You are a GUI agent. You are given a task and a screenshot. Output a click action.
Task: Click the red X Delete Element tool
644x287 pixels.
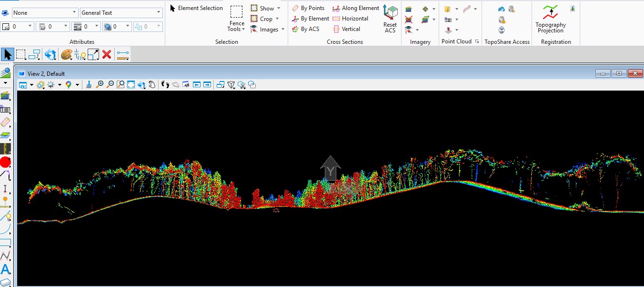point(107,54)
